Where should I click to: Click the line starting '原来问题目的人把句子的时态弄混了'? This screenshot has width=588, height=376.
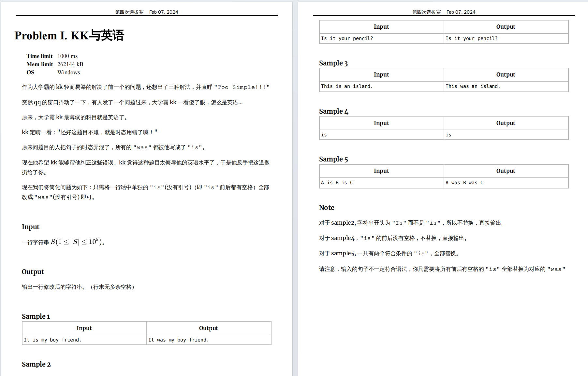114,147
